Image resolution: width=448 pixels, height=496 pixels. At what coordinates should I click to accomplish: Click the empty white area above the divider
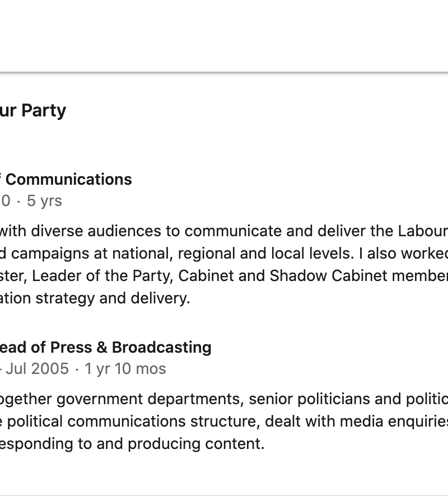click(224, 34)
